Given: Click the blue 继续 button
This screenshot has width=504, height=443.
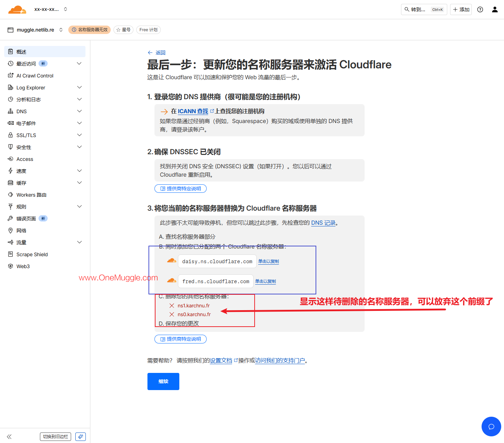Looking at the screenshot, I should coord(163,381).
